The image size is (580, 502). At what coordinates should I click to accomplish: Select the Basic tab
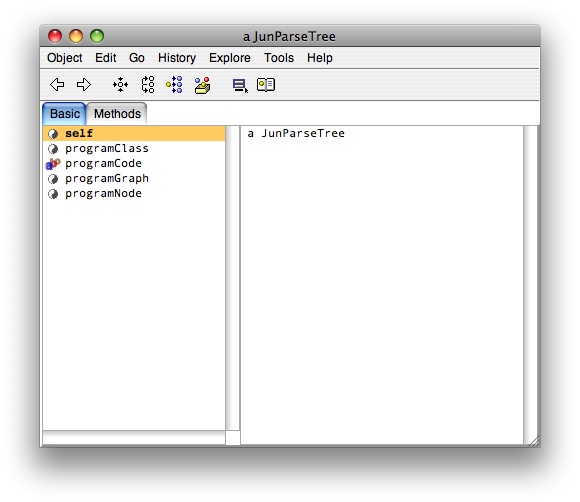click(x=65, y=114)
